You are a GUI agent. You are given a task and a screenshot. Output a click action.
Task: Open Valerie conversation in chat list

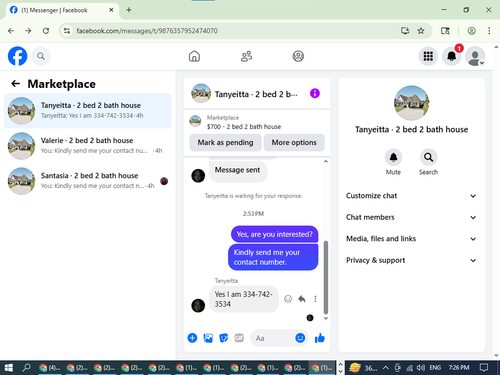point(88,146)
